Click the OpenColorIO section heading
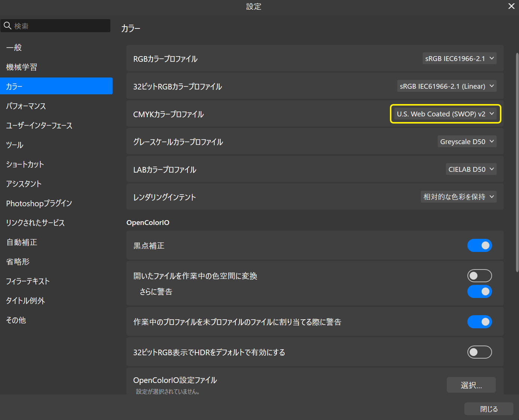 tap(148, 223)
